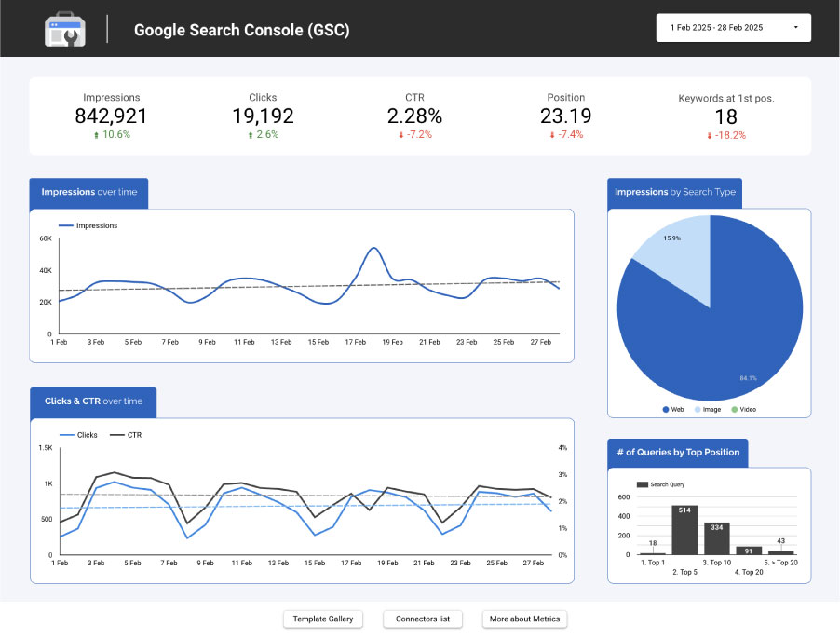The width and height of the screenshot is (840, 639).
Task: Click the red down arrow beside -7.2%
Action: [x=400, y=135]
